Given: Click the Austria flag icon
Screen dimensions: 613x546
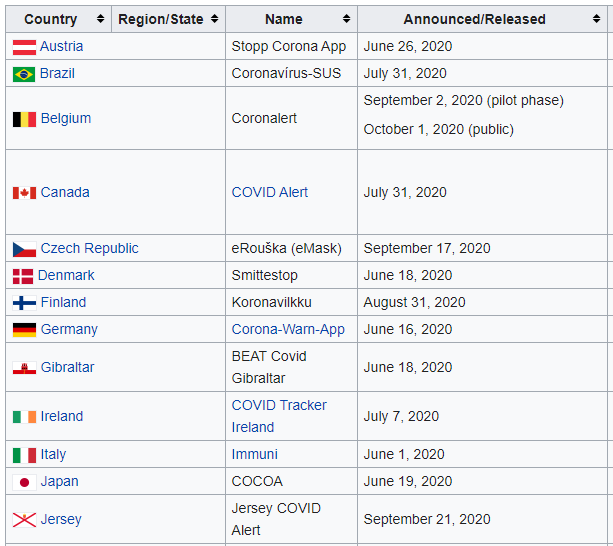Looking at the screenshot, I should point(24,47).
